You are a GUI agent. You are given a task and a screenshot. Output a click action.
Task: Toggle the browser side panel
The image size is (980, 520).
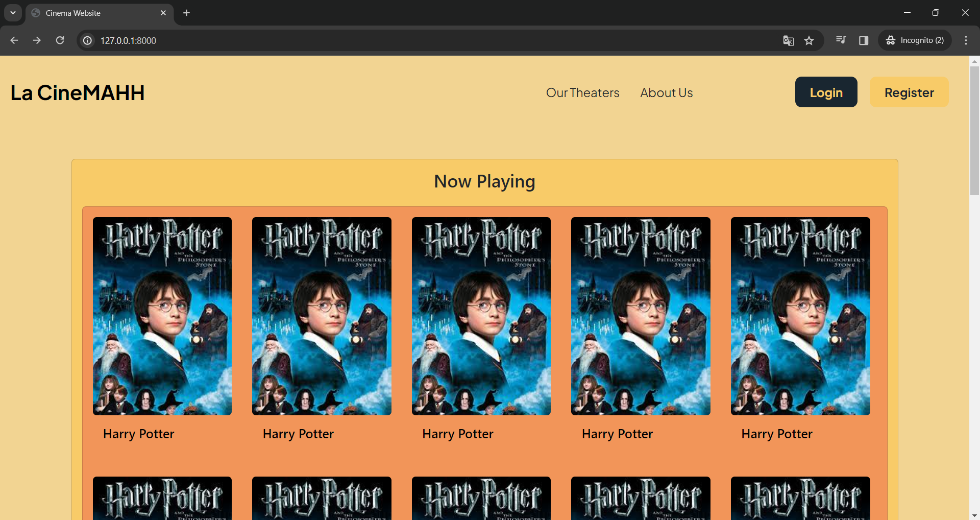(x=864, y=40)
